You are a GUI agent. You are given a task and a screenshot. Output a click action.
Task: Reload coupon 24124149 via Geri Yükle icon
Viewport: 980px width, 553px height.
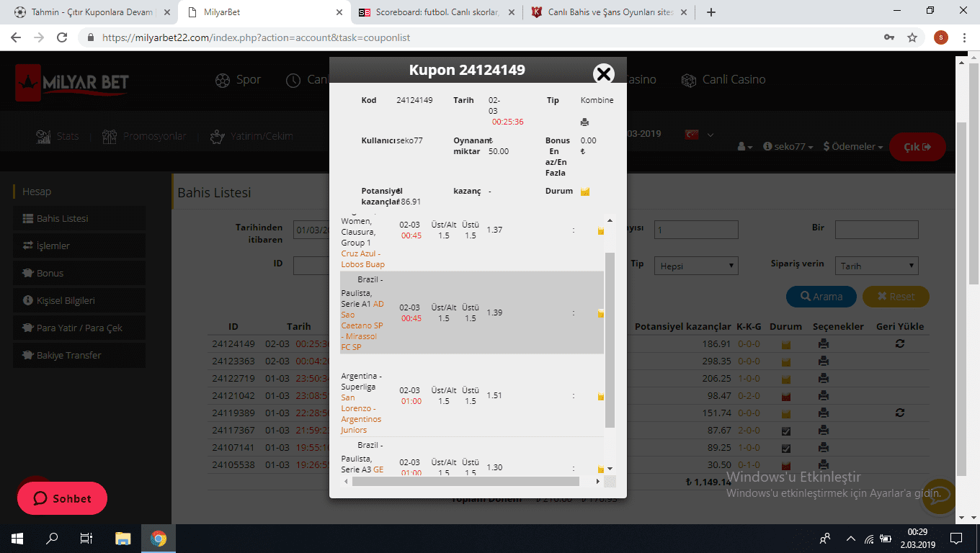click(900, 344)
